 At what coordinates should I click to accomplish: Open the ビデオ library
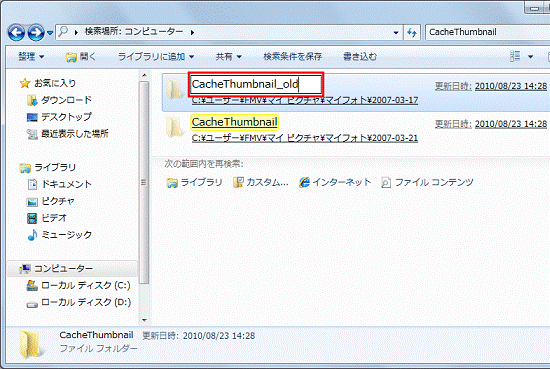tap(54, 218)
